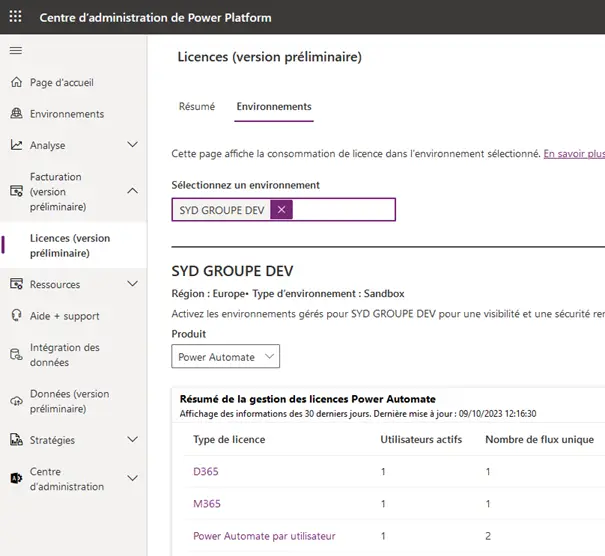The image size is (605, 556).
Task: Click the Licences (version préliminaire) page title
Action: pos(270,57)
